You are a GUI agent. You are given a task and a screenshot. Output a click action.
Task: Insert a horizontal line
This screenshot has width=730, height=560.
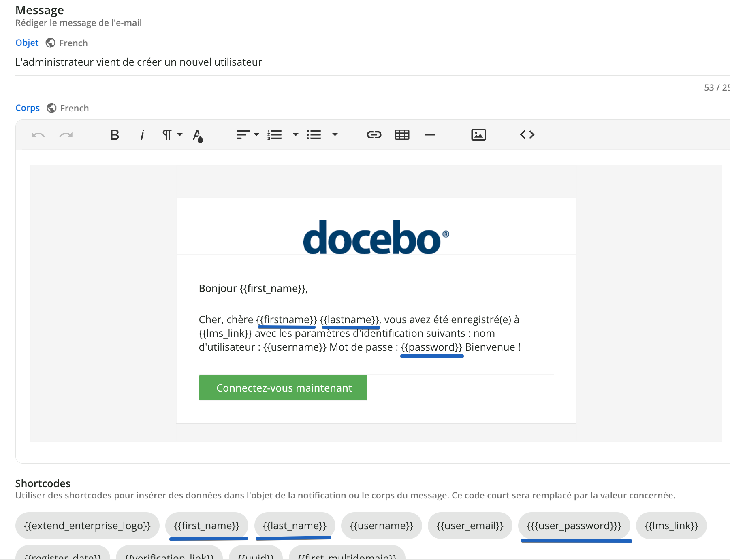click(429, 135)
